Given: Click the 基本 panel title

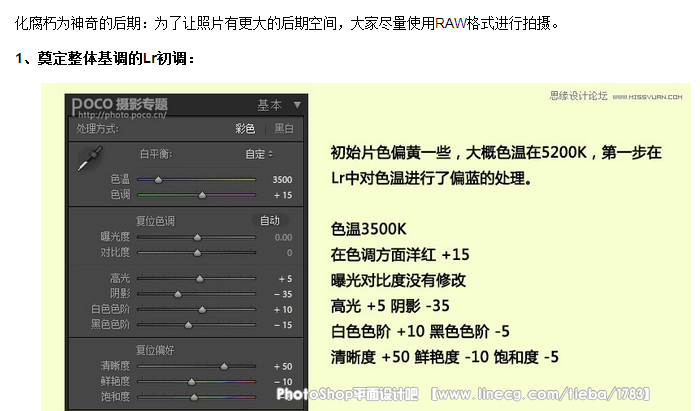Looking at the screenshot, I should click(270, 105).
